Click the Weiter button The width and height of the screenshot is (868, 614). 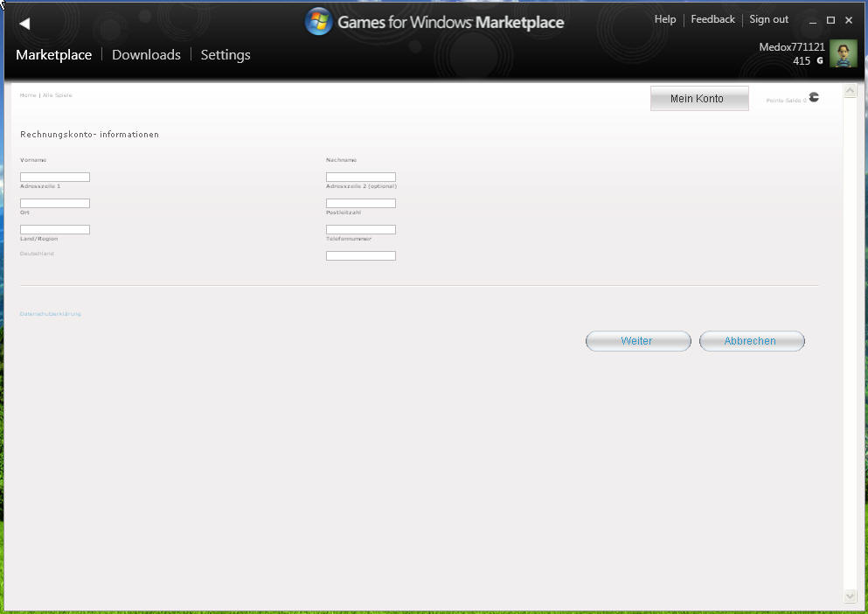[x=638, y=341]
